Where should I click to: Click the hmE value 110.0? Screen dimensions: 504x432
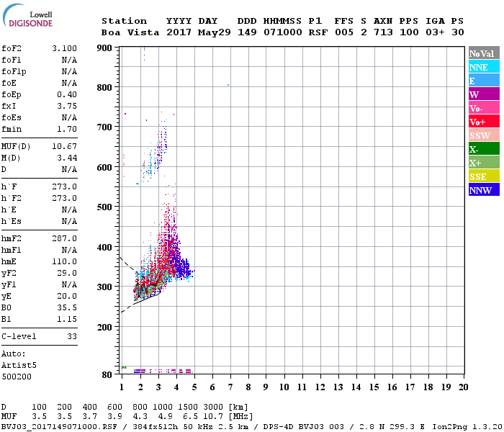tap(64, 261)
